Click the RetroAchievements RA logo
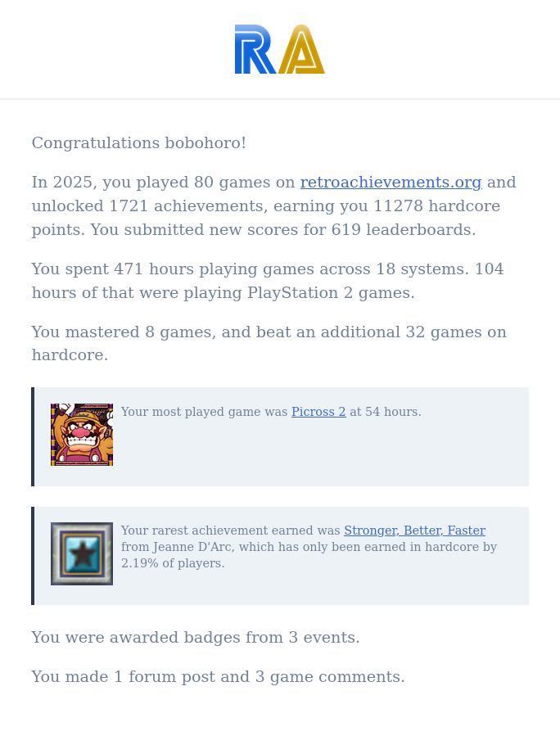This screenshot has height=736, width=560. (280, 49)
